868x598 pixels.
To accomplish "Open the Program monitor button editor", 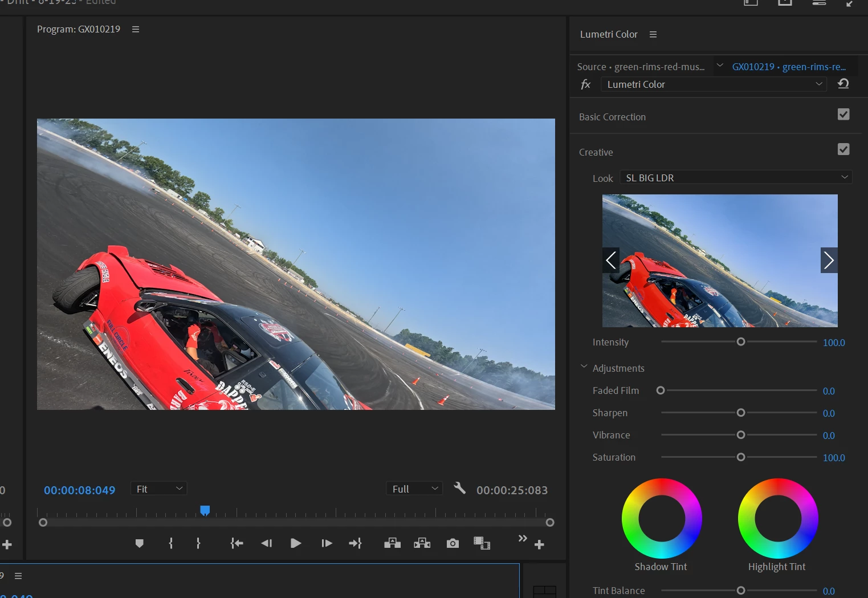I will click(x=539, y=545).
